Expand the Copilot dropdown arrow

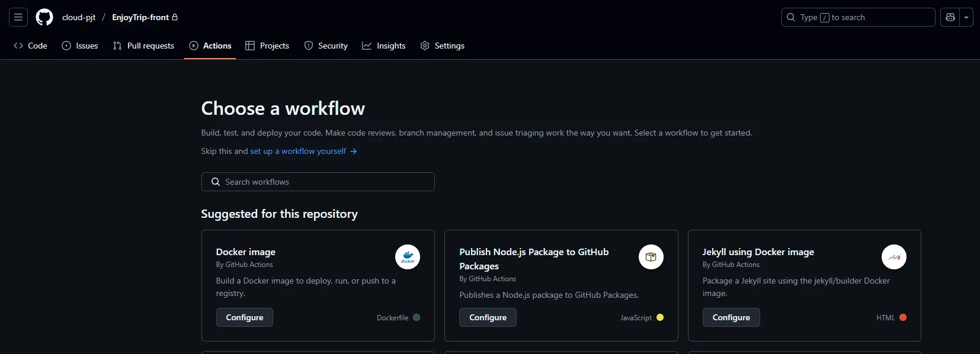966,17
